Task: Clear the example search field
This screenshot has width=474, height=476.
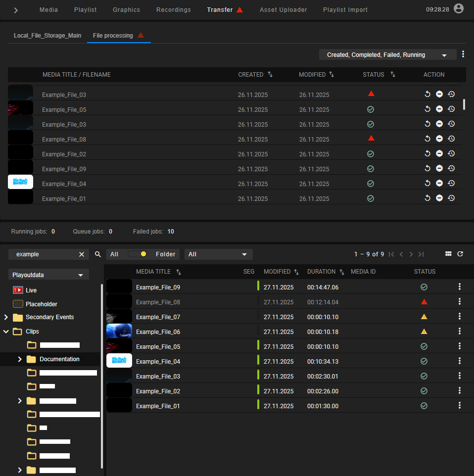Action: (x=81, y=254)
